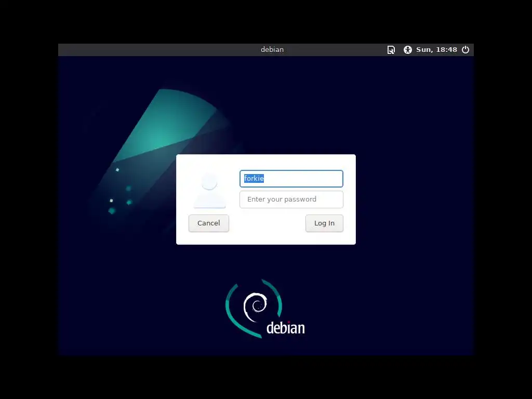This screenshot has width=532, height=399.
Task: Click the username field containing forkie
Action: pos(291,179)
